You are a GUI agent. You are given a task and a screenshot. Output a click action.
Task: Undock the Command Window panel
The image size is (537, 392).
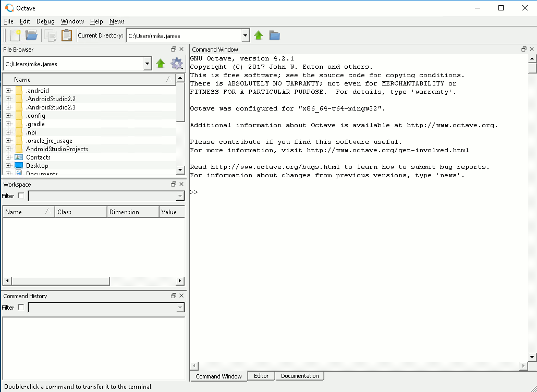[524, 50]
